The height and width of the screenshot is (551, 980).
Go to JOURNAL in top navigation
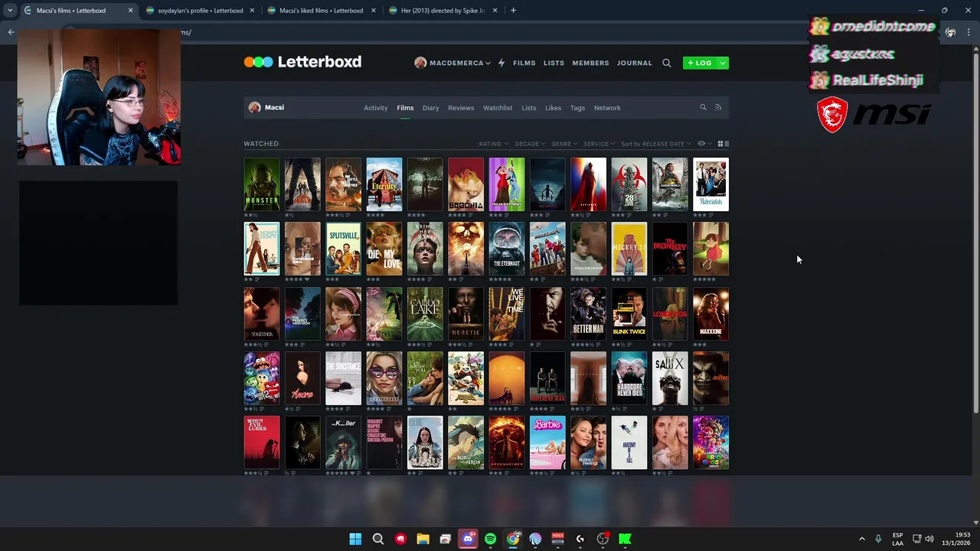pyautogui.click(x=635, y=63)
